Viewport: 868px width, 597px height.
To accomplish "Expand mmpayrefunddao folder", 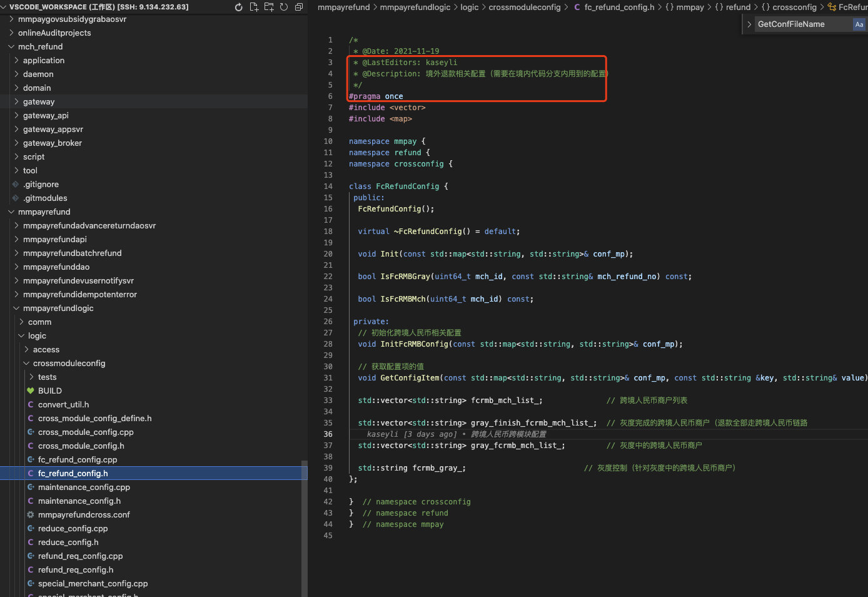I will click(x=16, y=267).
